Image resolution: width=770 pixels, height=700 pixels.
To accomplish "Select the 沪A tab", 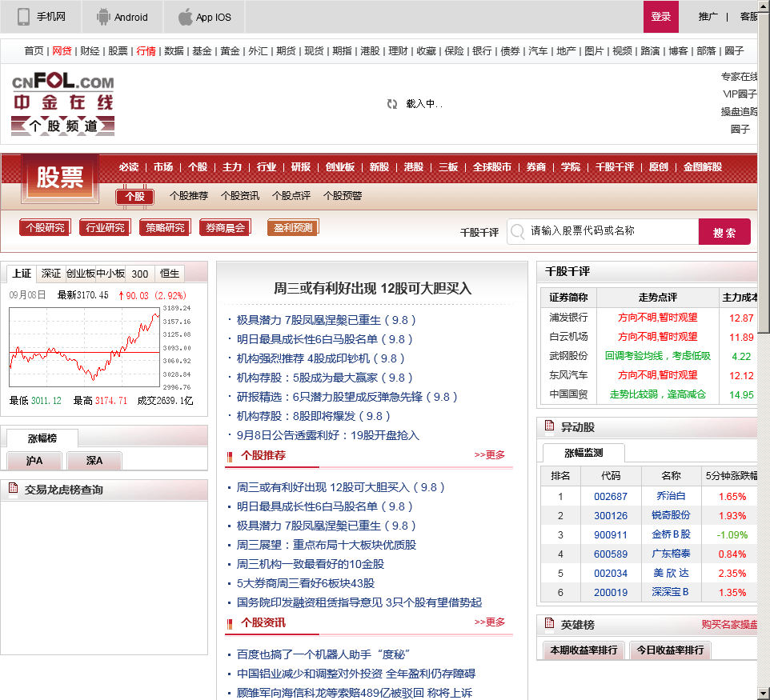I will point(34,461).
